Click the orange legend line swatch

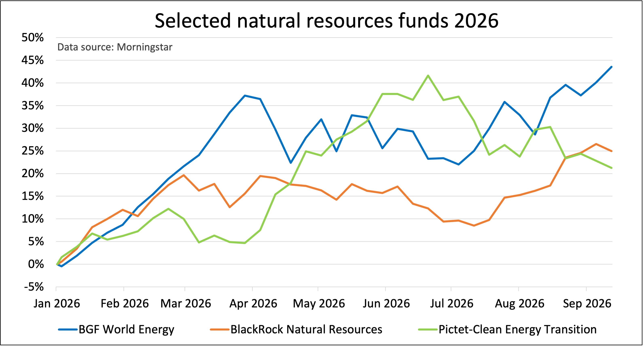click(220, 330)
